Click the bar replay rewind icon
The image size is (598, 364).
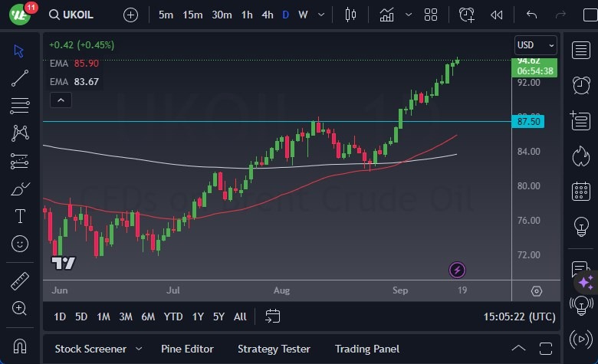point(497,15)
